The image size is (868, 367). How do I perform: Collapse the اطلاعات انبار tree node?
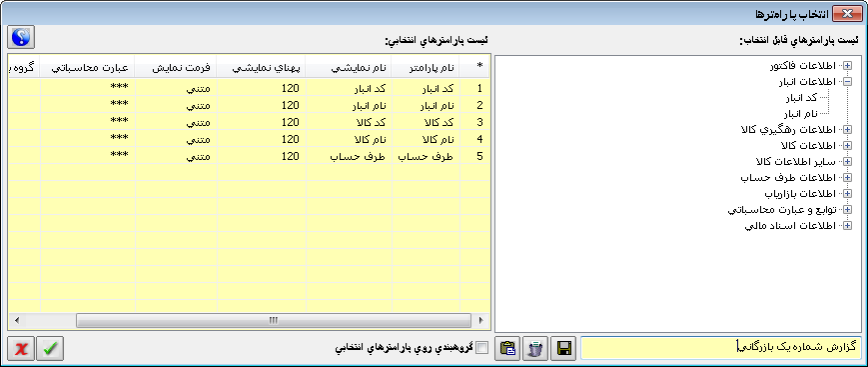tap(846, 82)
